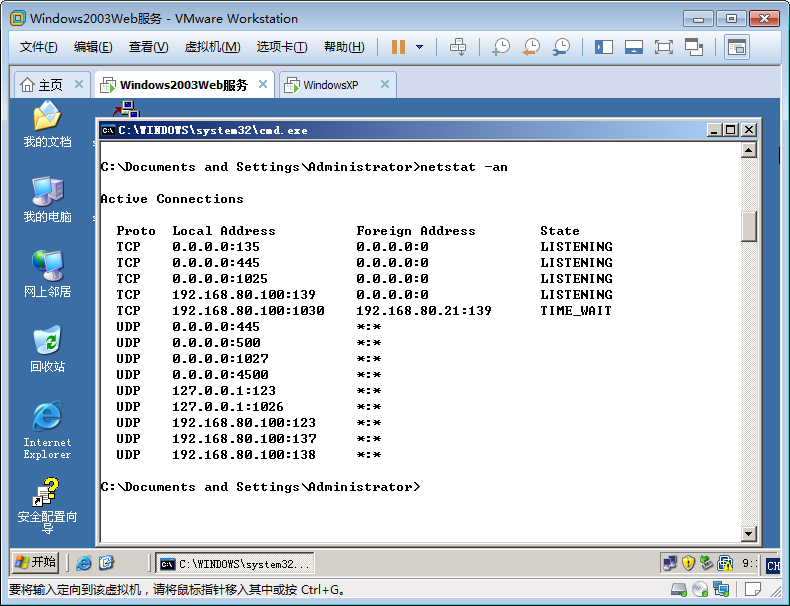Click the Send Ctrl+Alt+Del toolbar icon

tap(458, 47)
